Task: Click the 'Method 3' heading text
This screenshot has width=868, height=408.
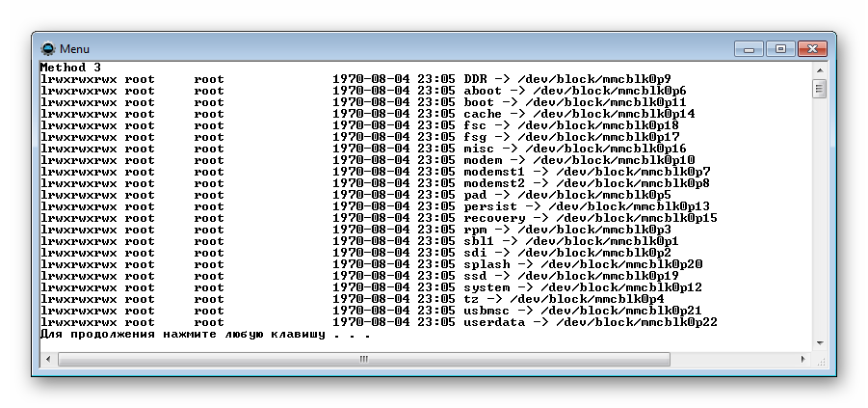Action: tap(71, 68)
